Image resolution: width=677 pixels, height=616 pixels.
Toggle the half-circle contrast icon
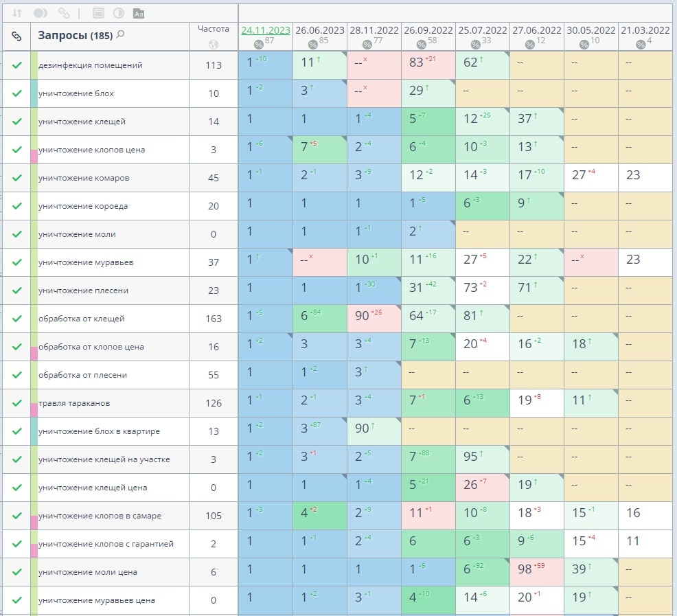pyautogui.click(x=118, y=13)
